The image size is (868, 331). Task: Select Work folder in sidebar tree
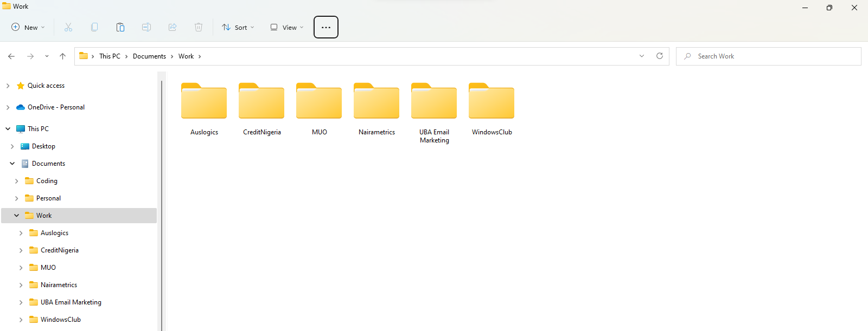coord(44,216)
